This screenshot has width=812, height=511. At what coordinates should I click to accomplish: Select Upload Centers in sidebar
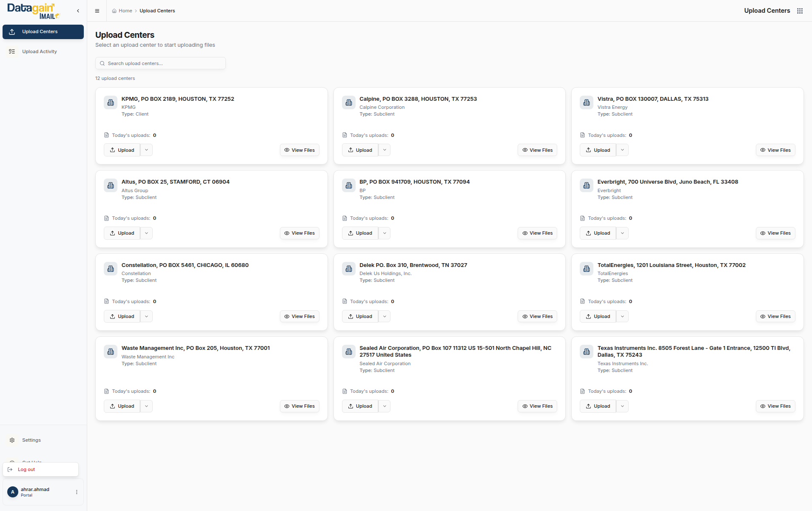click(43, 32)
